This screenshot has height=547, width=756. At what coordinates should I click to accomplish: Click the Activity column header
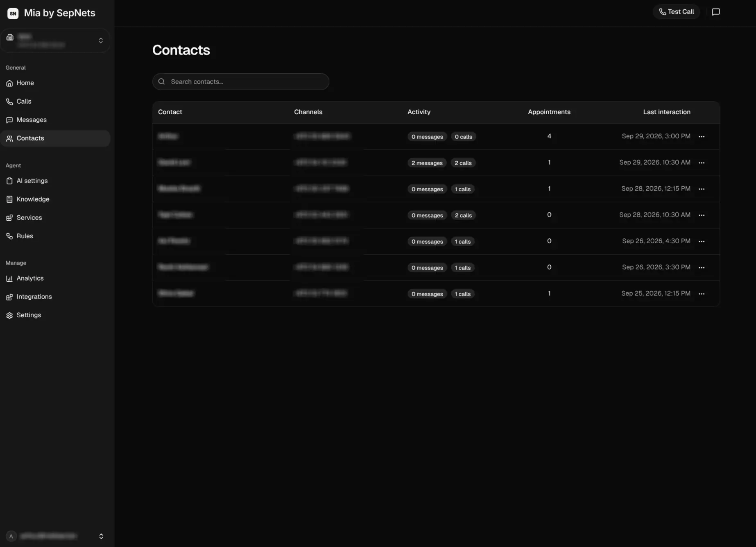[419, 112]
